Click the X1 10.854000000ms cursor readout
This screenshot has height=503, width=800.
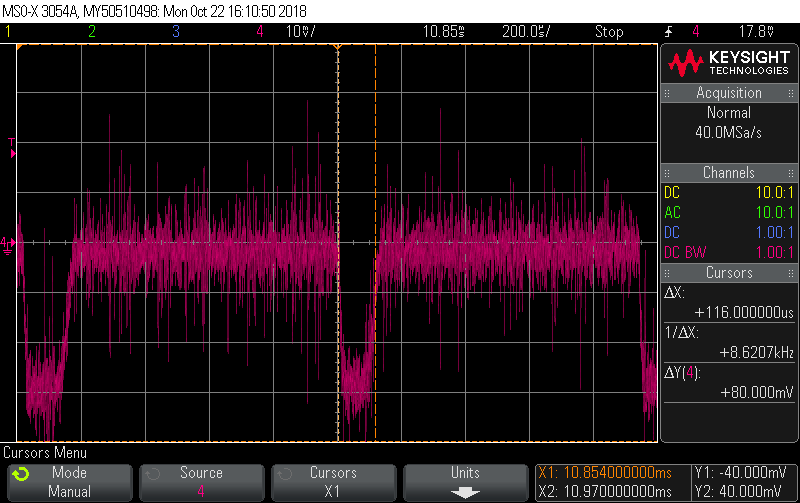point(605,473)
